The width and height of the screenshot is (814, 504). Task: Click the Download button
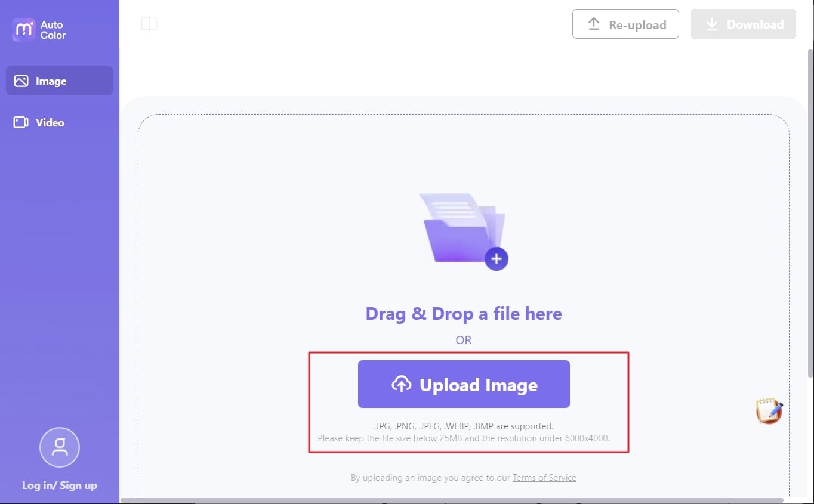pyautogui.click(x=743, y=24)
